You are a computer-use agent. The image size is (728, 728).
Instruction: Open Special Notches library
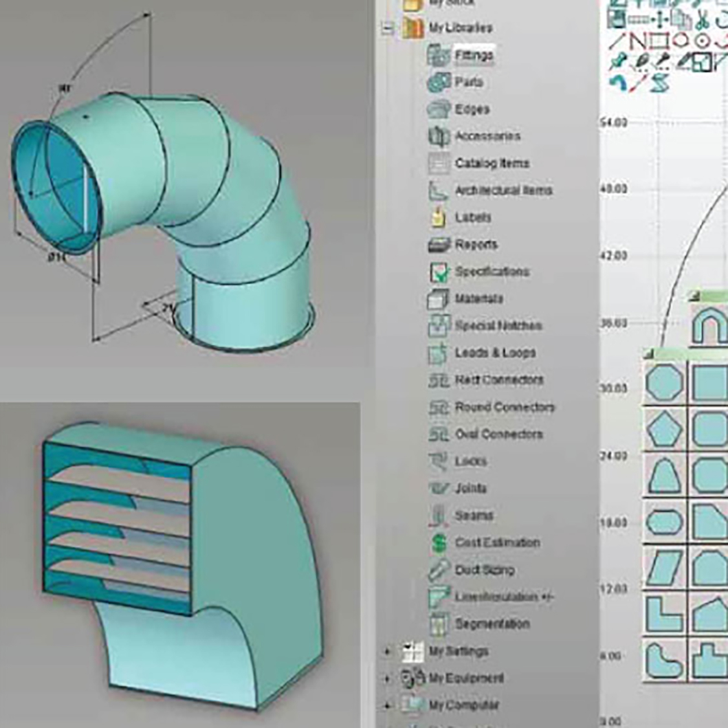pyautogui.click(x=485, y=325)
